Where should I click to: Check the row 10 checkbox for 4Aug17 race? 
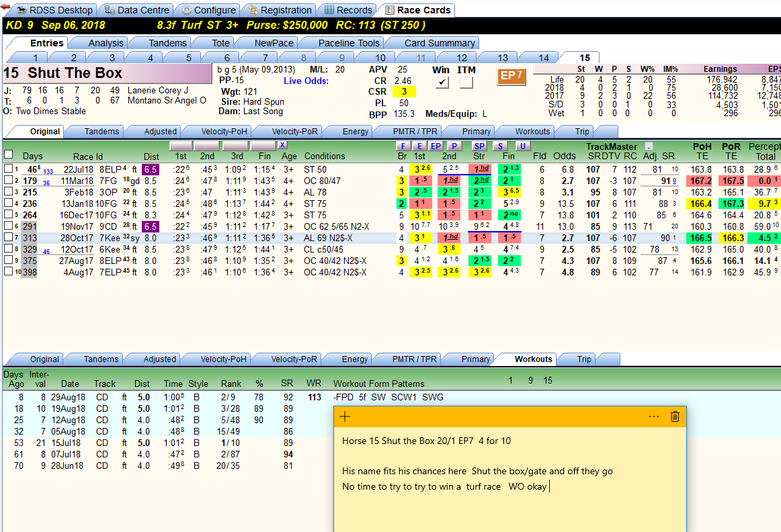coord(9,272)
